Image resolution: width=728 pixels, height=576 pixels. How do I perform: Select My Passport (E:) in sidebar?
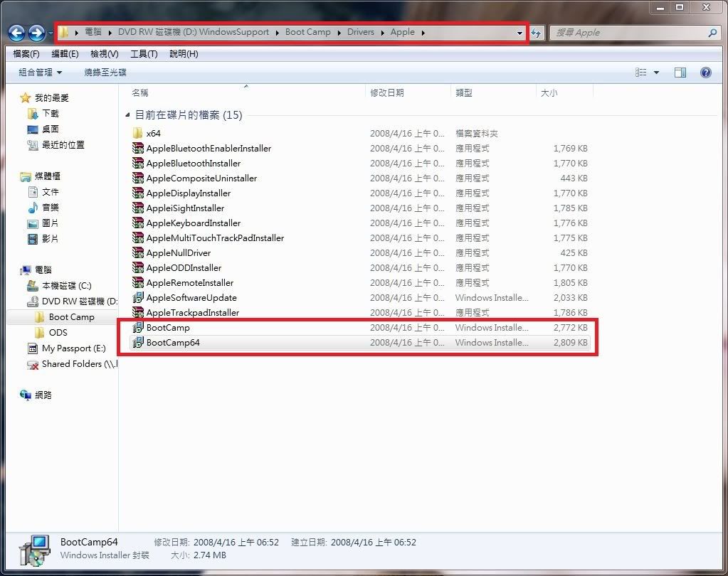(73, 348)
